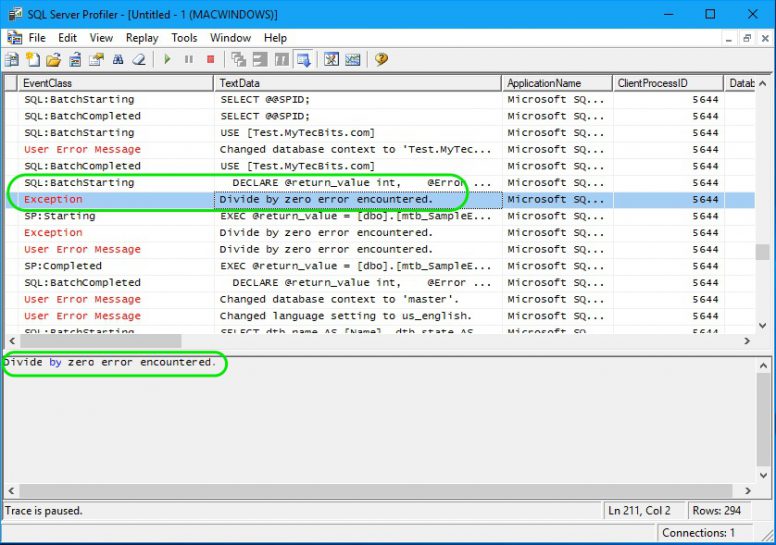Launch Performance Monitor toolbar icon
The width and height of the screenshot is (776, 545).
click(x=353, y=60)
